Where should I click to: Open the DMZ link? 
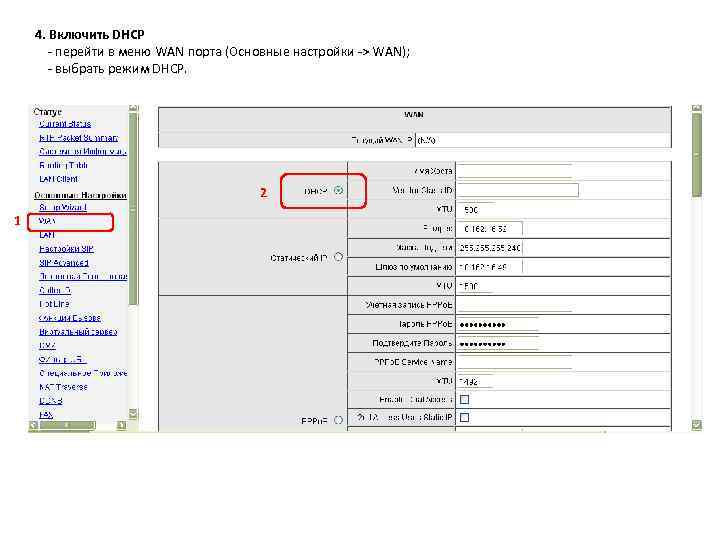[x=47, y=345]
